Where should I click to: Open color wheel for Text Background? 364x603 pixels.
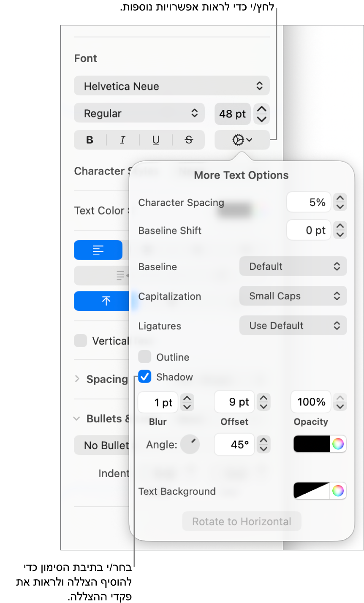pos(338,491)
